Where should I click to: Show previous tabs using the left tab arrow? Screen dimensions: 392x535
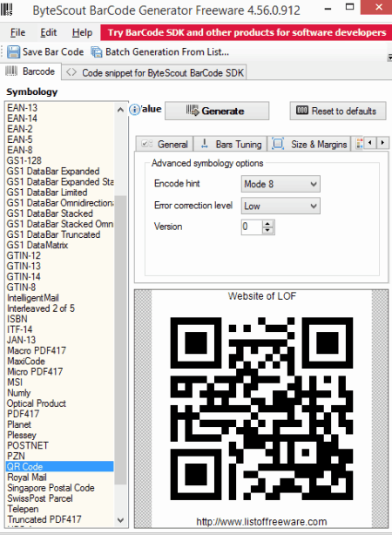coord(370,143)
